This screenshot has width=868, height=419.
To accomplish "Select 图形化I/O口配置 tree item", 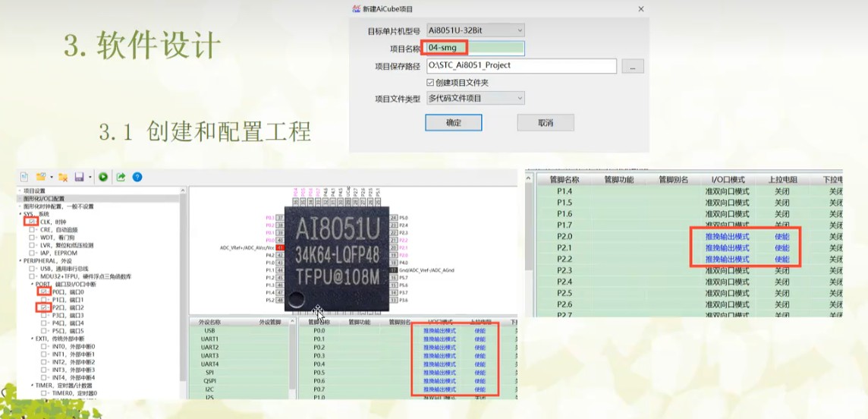I will (x=44, y=198).
